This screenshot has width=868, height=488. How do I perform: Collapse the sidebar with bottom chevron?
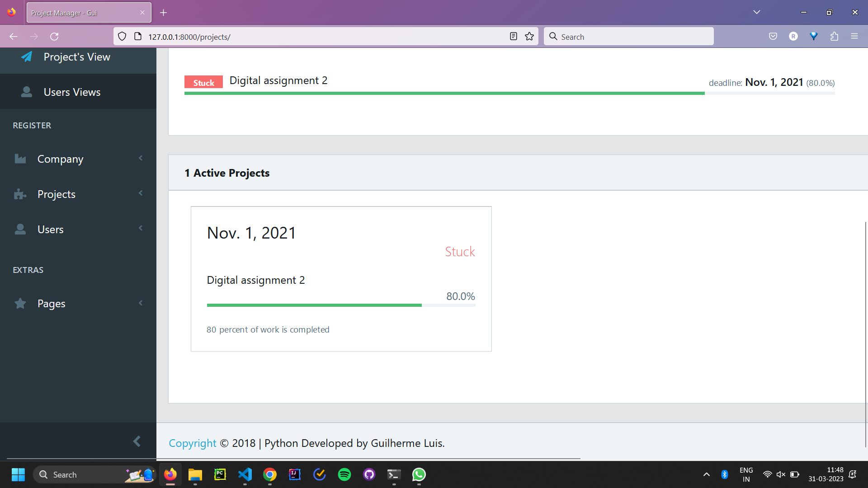pos(137,441)
